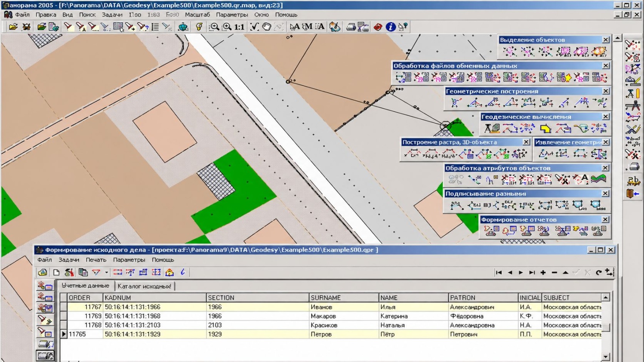Click the new document icon in lower toolbar
This screenshot has height=362, width=644.
coord(56,272)
